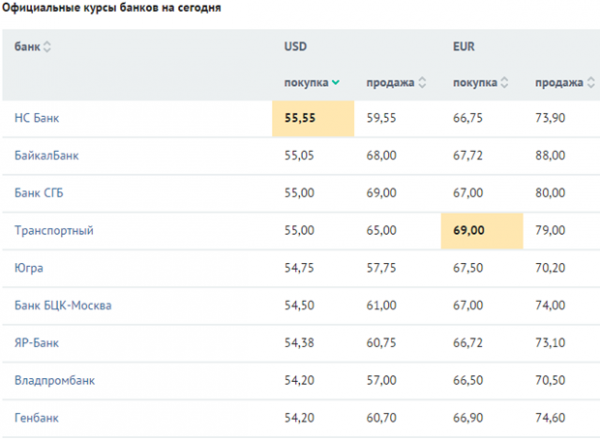The image size is (600, 439).
Task: Click the USD продажа header label
Action: pos(390,83)
